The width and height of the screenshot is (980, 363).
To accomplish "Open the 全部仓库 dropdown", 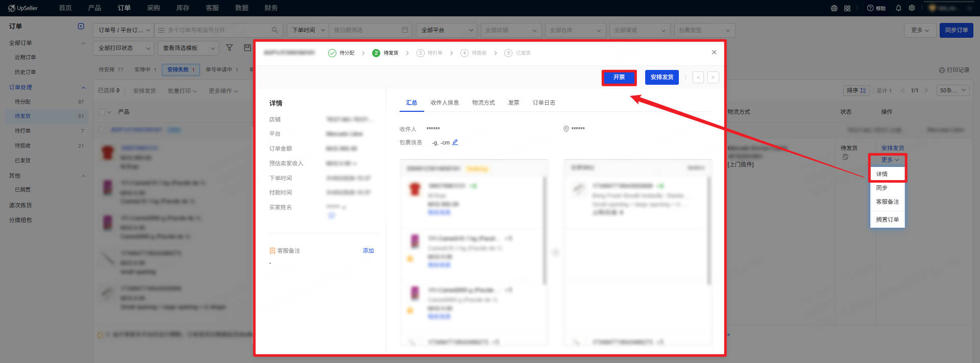I will tap(576, 30).
